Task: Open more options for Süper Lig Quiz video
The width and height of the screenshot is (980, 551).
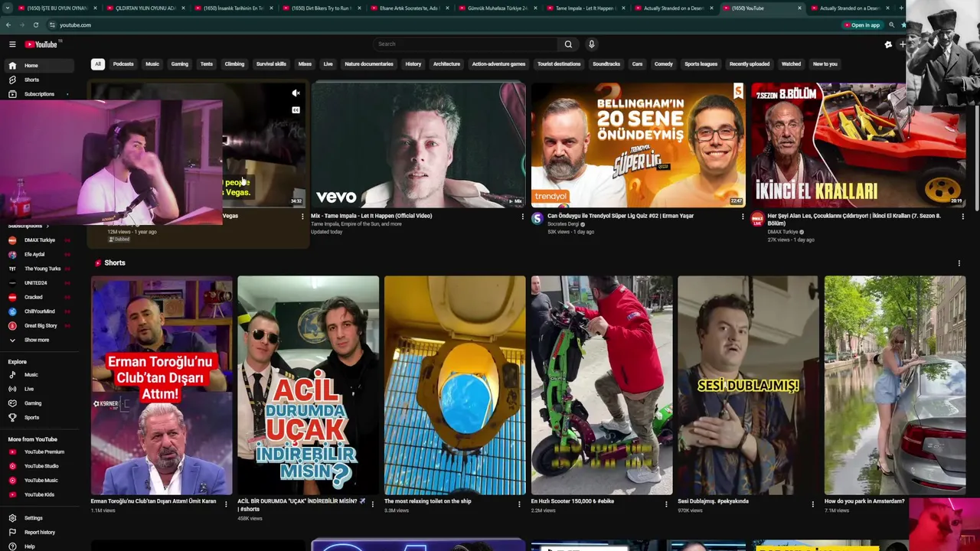Action: [x=742, y=217]
